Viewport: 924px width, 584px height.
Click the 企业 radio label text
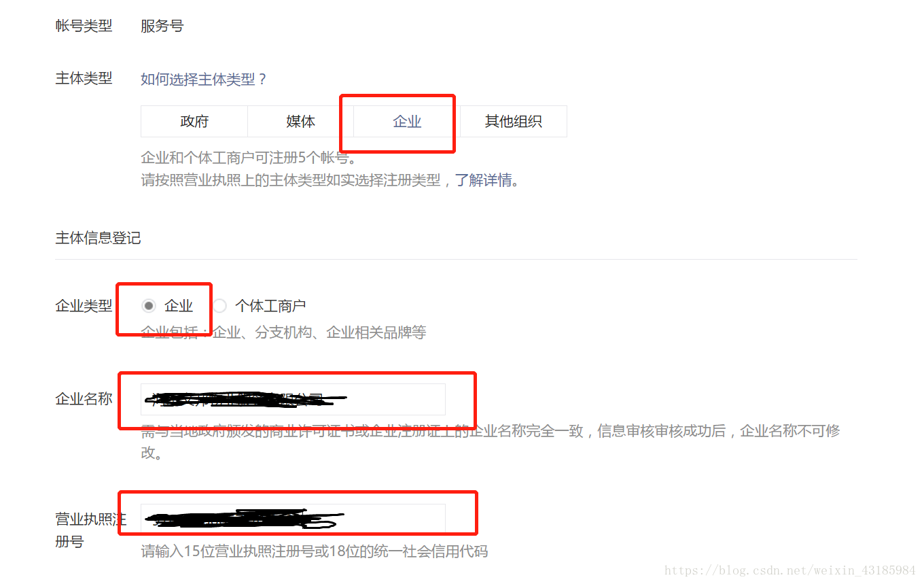(179, 306)
